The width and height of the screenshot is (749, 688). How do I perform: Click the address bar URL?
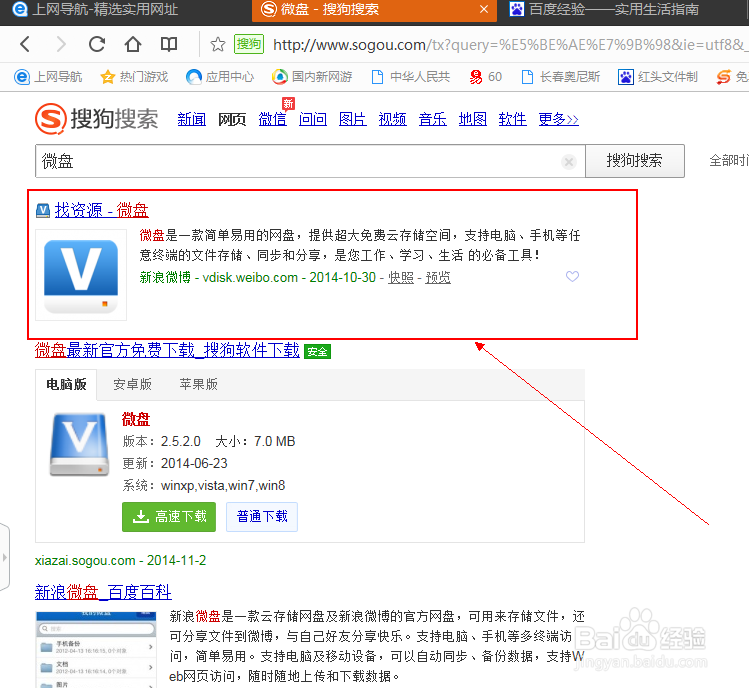click(x=509, y=45)
